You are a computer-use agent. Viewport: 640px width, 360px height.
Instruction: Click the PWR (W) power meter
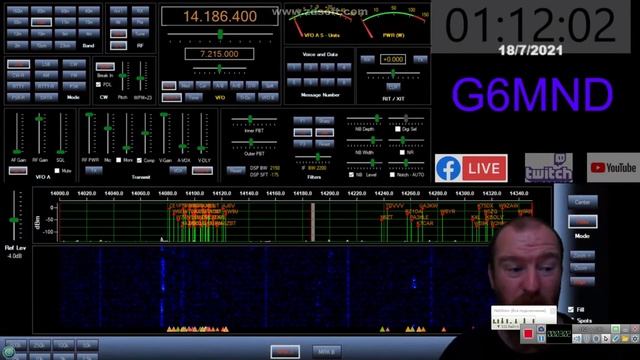click(394, 22)
